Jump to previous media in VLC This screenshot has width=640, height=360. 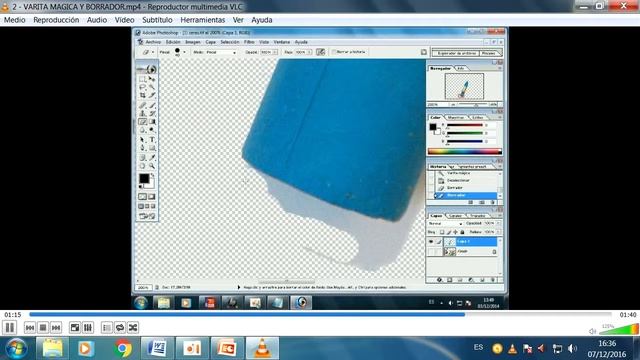[x=30, y=327]
